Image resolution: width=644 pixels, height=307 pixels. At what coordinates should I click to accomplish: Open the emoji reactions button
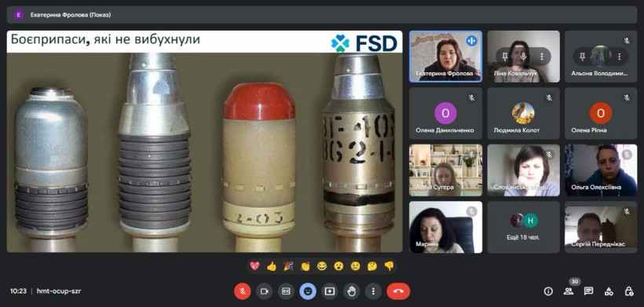pyautogui.click(x=308, y=291)
